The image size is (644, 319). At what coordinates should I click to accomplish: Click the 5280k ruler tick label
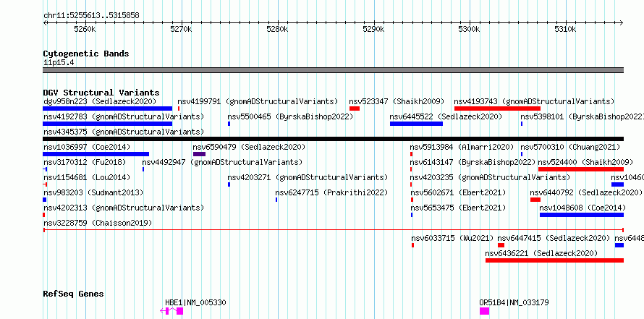[277, 29]
